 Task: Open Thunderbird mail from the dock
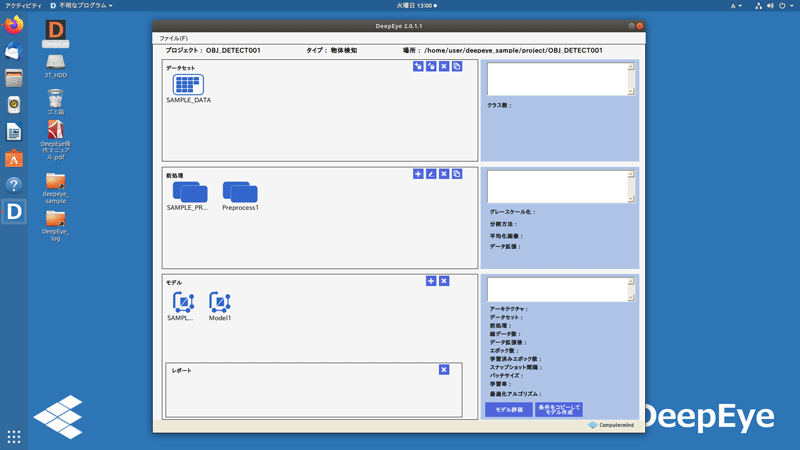click(14, 51)
